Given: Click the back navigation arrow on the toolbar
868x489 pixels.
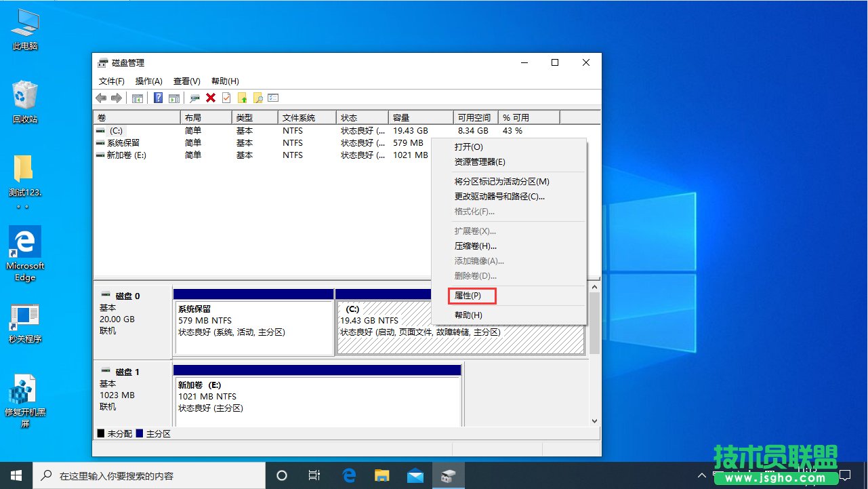Looking at the screenshot, I should click(x=102, y=97).
